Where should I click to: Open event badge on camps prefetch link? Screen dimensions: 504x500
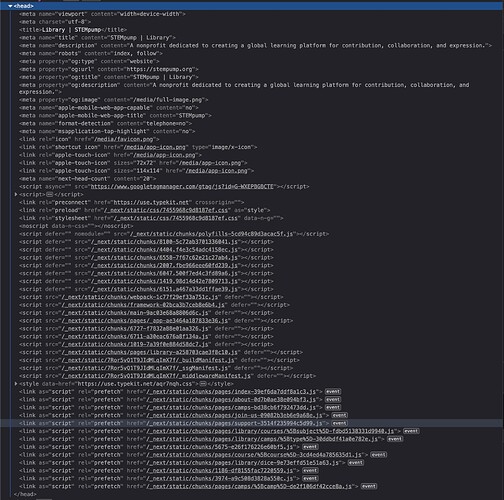tap(333, 407)
